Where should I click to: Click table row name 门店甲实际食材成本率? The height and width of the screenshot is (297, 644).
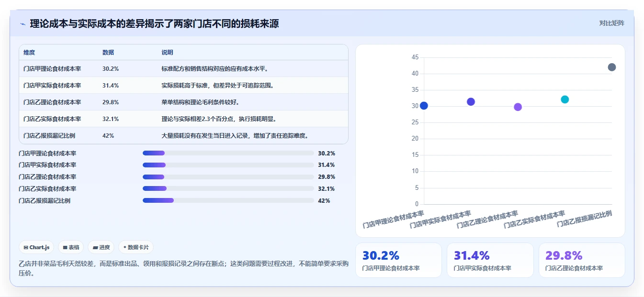(x=52, y=86)
